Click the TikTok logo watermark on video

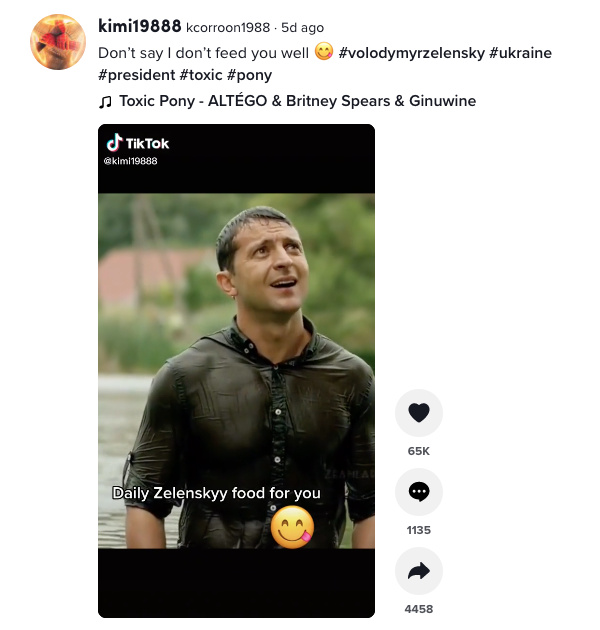139,143
